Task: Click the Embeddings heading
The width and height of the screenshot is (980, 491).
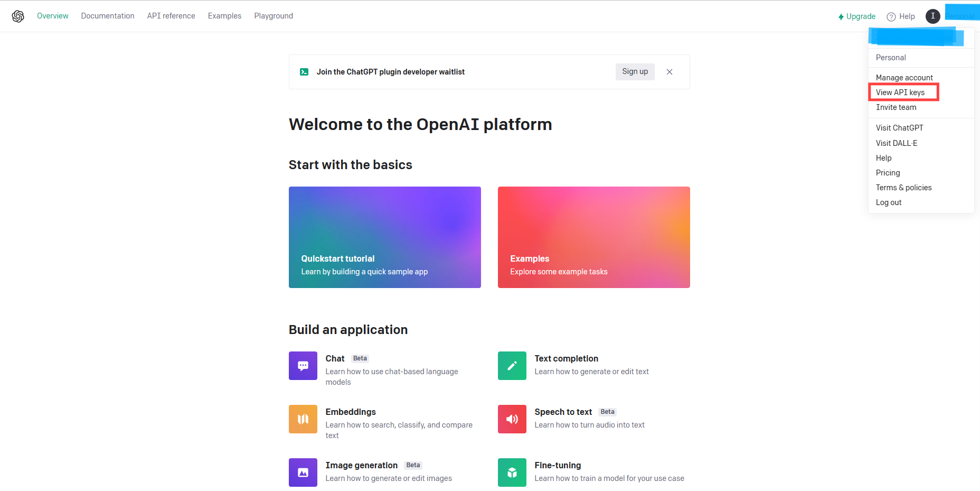Action: point(351,412)
